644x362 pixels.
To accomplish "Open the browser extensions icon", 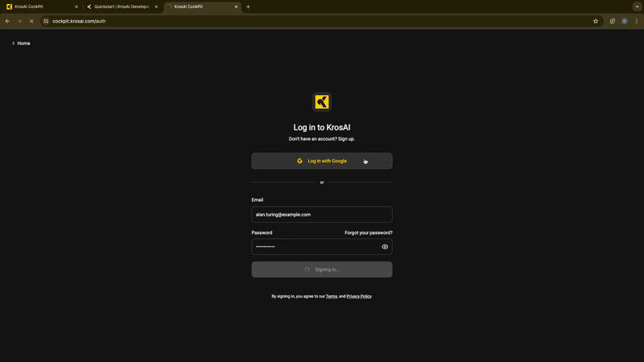I will click(x=613, y=21).
